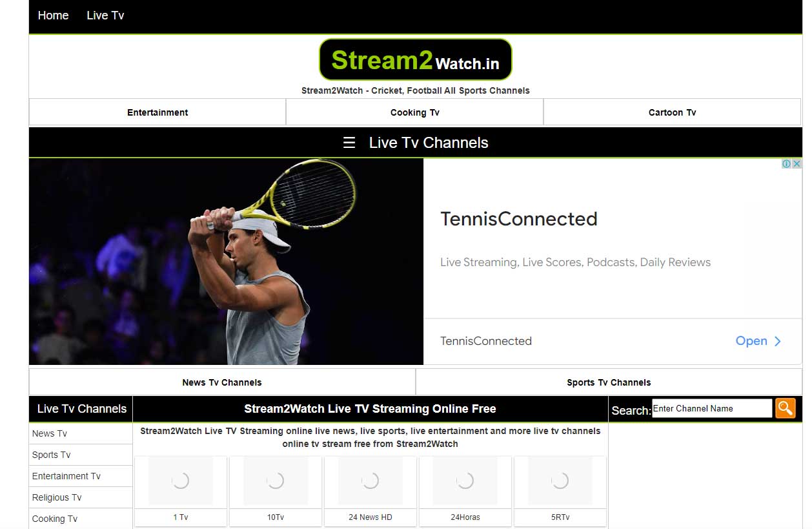Select the Entertainment category tab
The width and height of the screenshot is (812, 529).
click(157, 112)
